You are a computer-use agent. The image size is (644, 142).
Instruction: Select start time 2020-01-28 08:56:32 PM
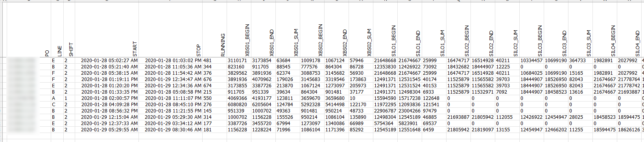107,111
